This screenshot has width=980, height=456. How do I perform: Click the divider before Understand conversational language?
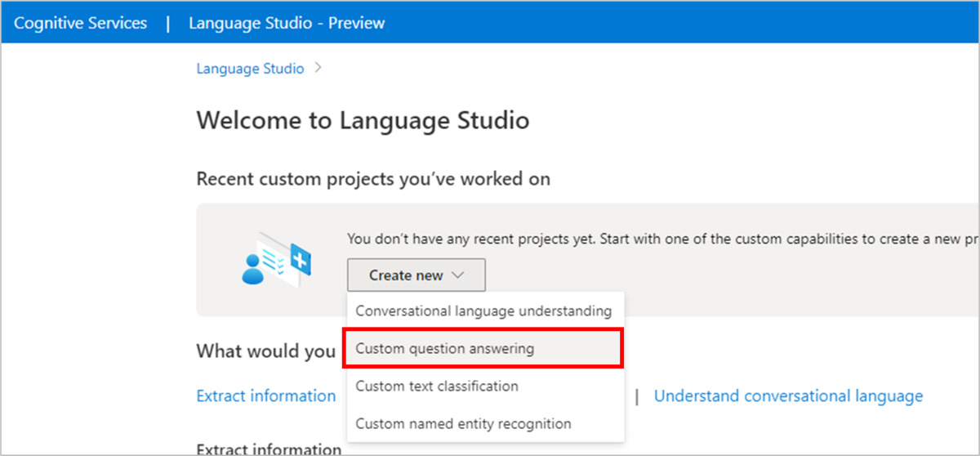coord(636,396)
